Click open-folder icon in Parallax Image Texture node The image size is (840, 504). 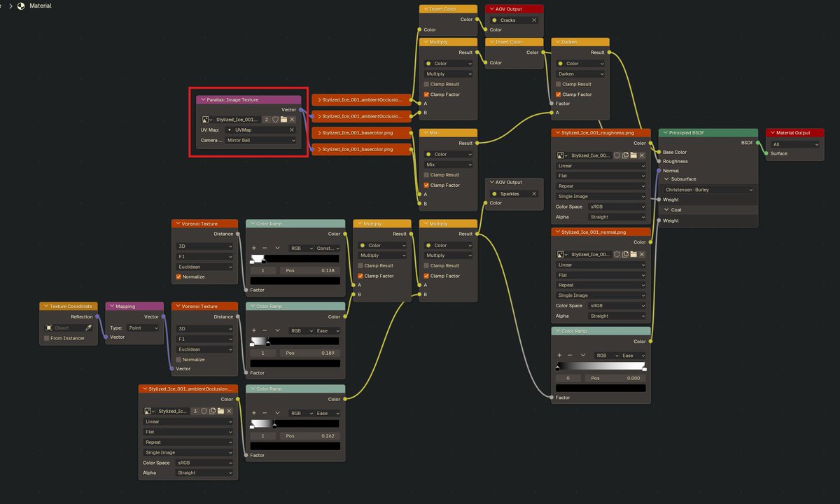coord(283,120)
